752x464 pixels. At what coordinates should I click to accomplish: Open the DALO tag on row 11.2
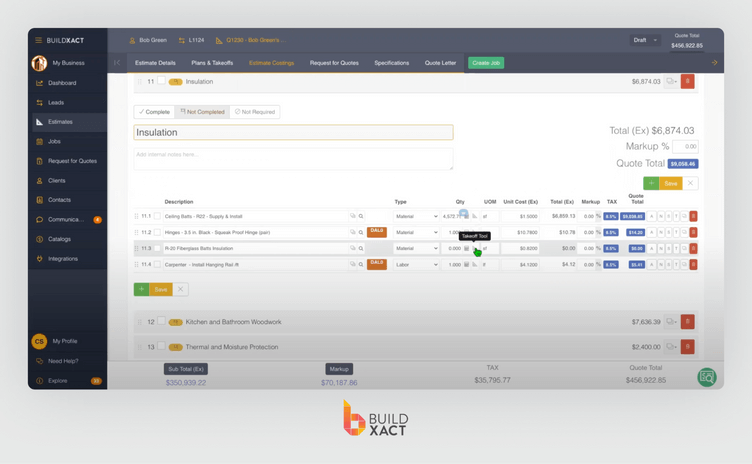377,232
